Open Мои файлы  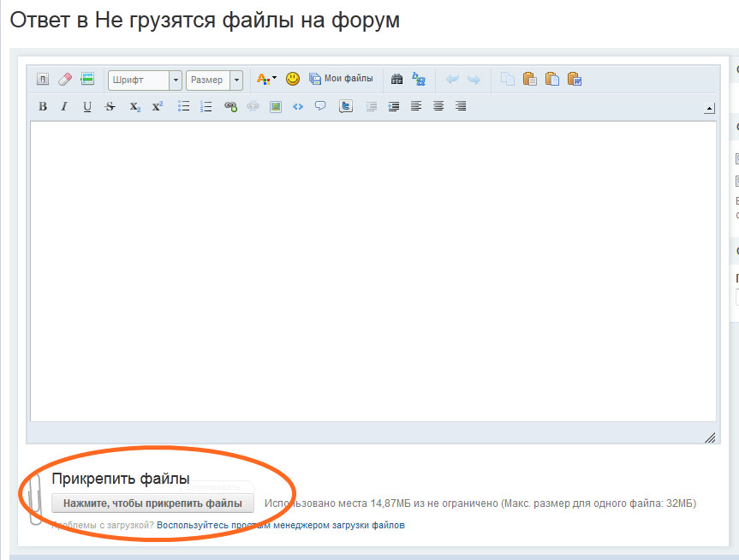pos(341,79)
